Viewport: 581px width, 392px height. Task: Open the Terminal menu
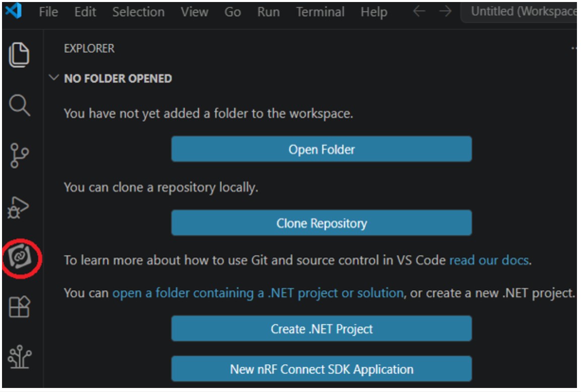[x=320, y=12]
